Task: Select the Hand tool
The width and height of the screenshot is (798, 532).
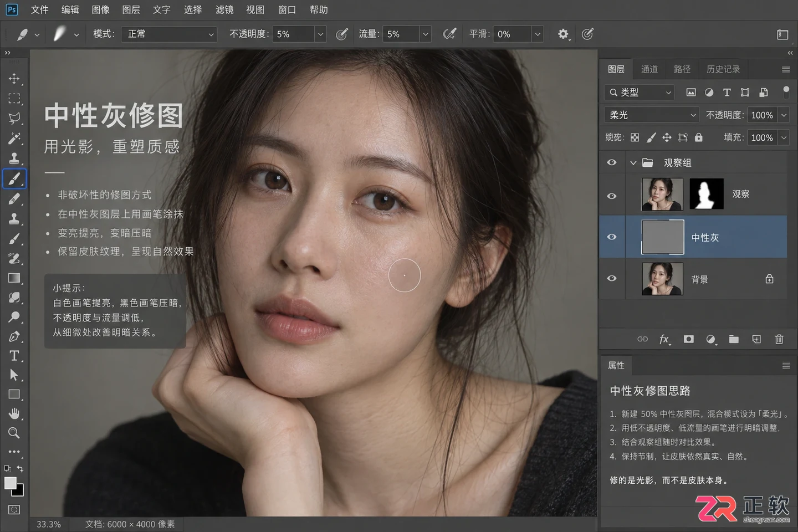Action: 14,413
